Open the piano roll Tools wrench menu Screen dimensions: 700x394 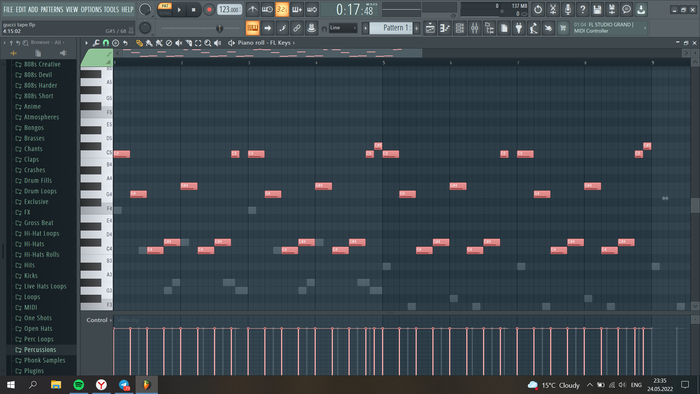(x=96, y=43)
